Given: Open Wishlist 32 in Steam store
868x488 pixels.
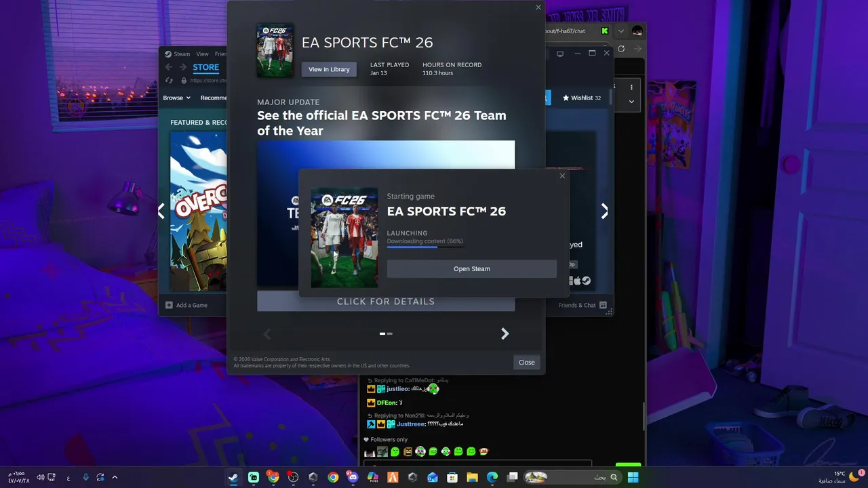Looking at the screenshot, I should coord(582,98).
